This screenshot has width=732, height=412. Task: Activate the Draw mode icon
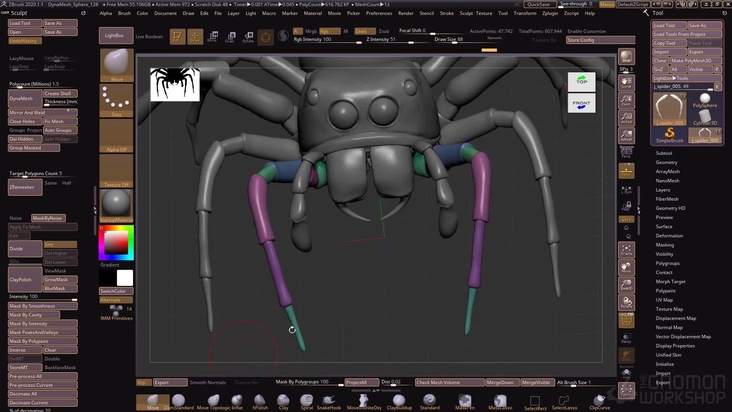(x=195, y=36)
